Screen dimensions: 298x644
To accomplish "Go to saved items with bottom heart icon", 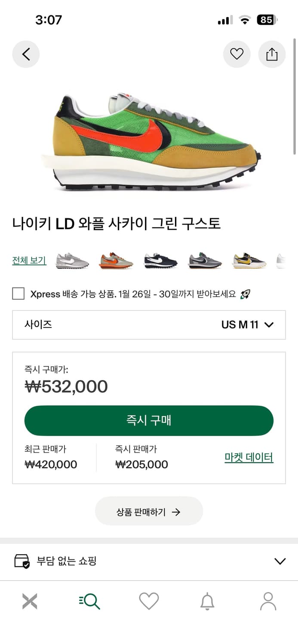I will pyautogui.click(x=149, y=601).
